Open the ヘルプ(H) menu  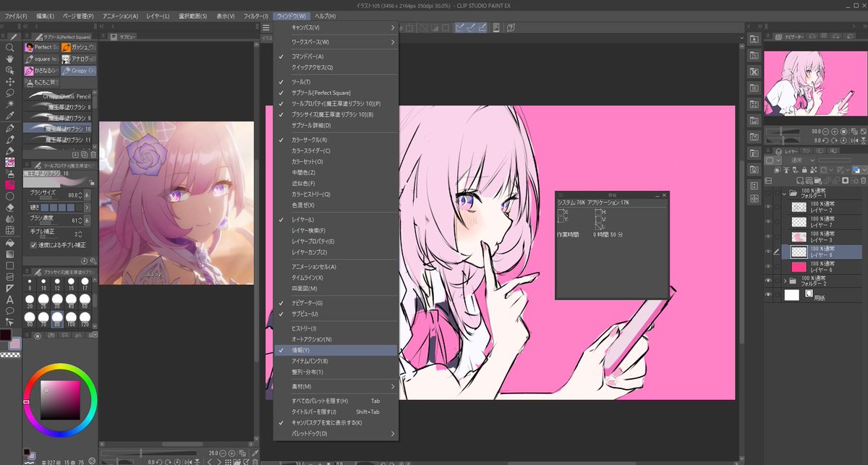click(325, 16)
